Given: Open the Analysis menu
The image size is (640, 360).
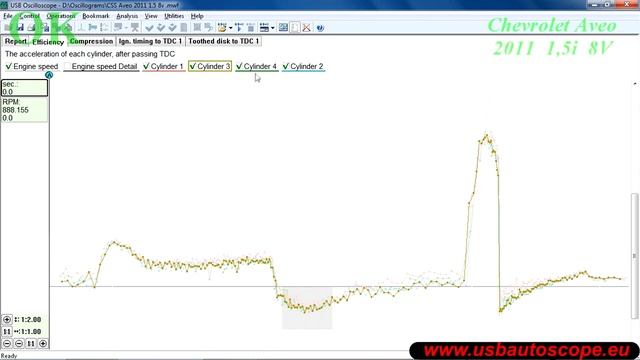Looking at the screenshot, I should [x=127, y=16].
